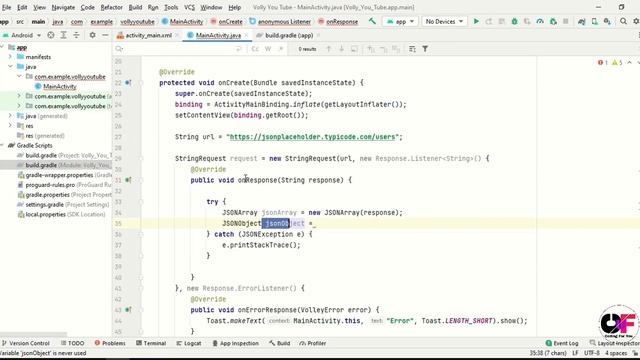Image resolution: width=640 pixels, height=360 pixels.
Task: Start debugging with the bug icon
Action: click(x=514, y=21)
